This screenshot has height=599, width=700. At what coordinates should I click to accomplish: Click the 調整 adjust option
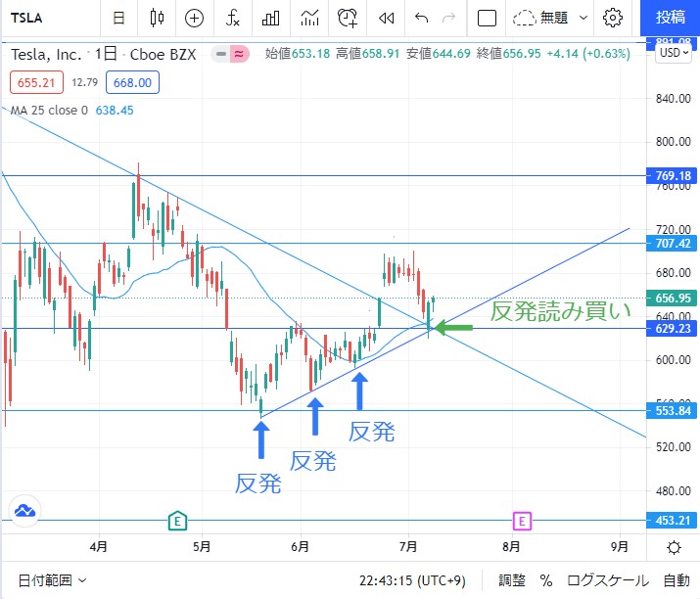click(x=512, y=580)
